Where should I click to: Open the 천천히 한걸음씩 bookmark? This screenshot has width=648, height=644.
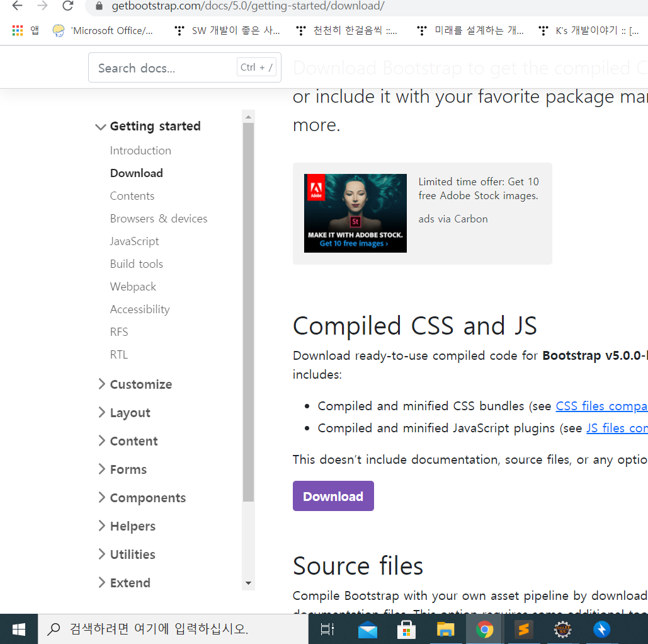point(347,31)
